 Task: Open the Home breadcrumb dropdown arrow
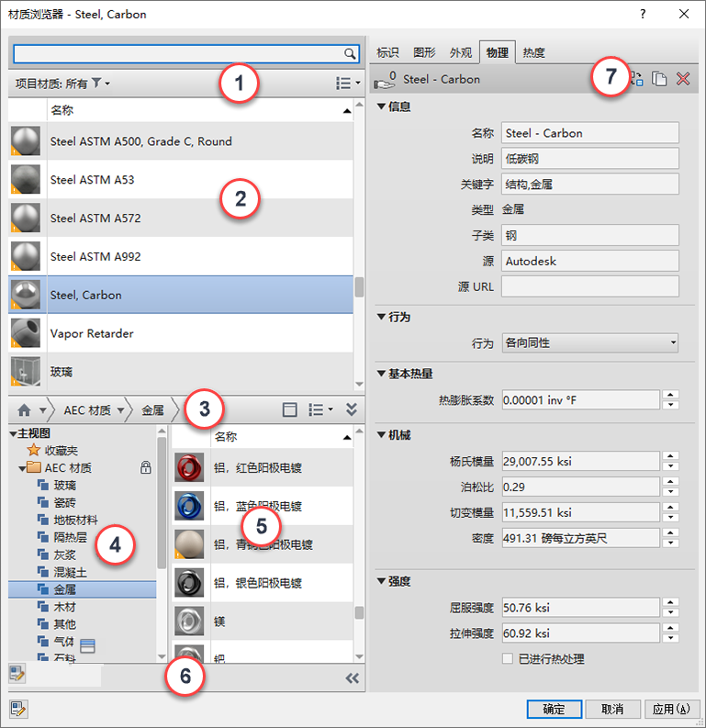coord(43,410)
